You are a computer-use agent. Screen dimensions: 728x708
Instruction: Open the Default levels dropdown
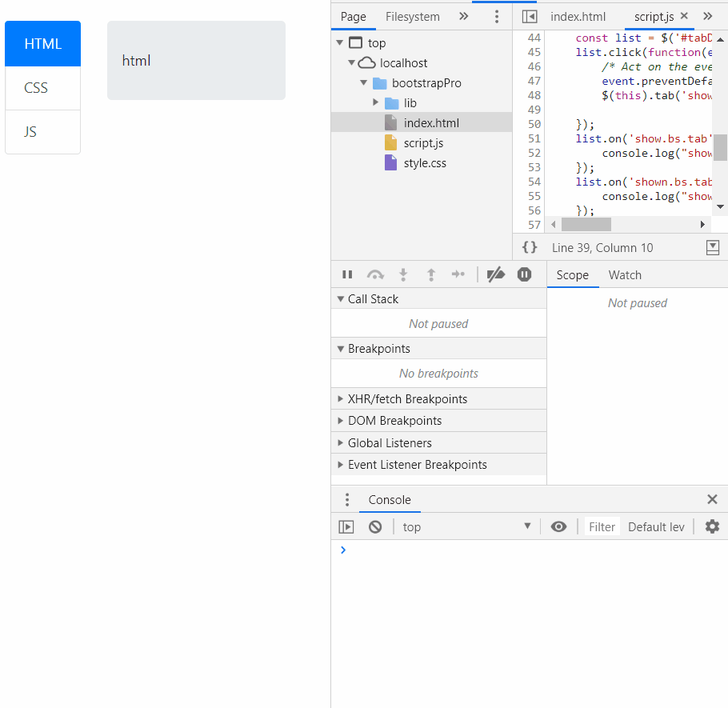pyautogui.click(x=656, y=527)
